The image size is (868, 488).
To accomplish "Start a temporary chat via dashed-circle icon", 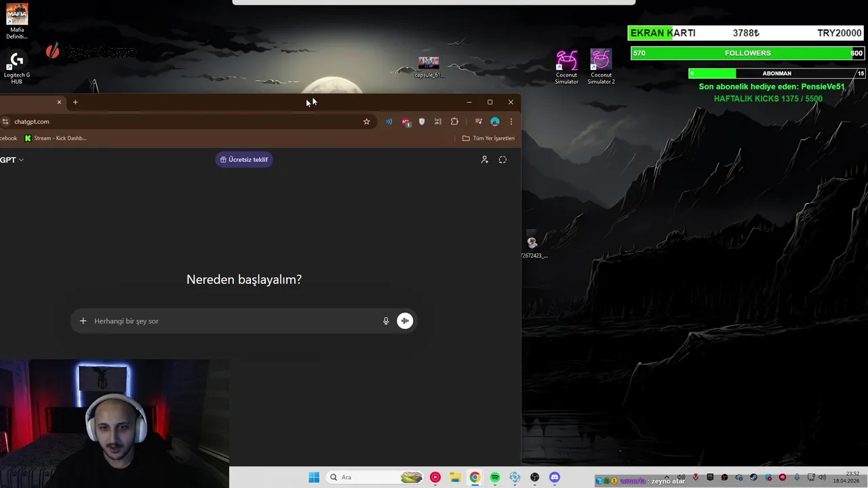I will click(502, 160).
